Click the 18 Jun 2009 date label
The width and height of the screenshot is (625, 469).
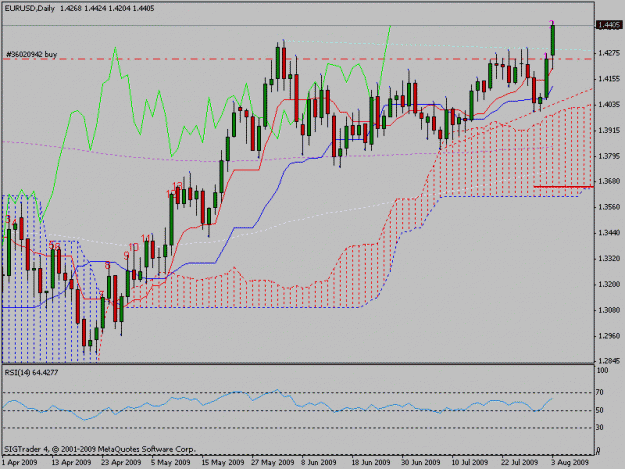(x=370, y=462)
